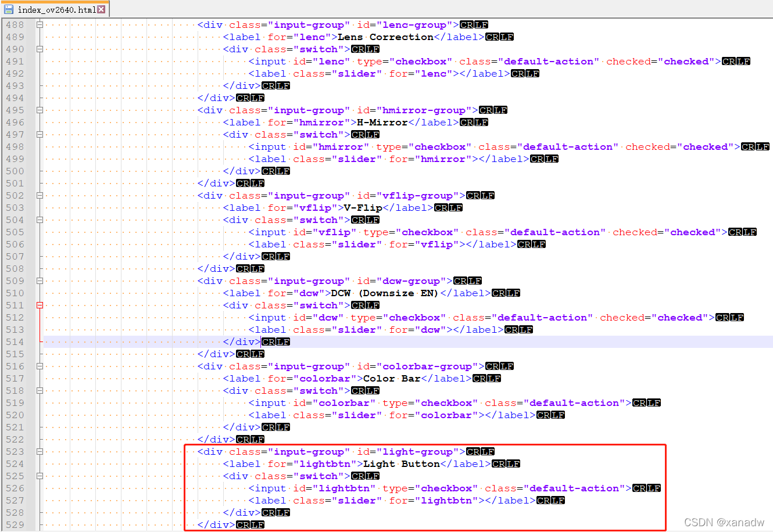Viewport: 773px width, 532px height.
Task: Click line number 515 in the margin
Action: pyautogui.click(x=15, y=354)
